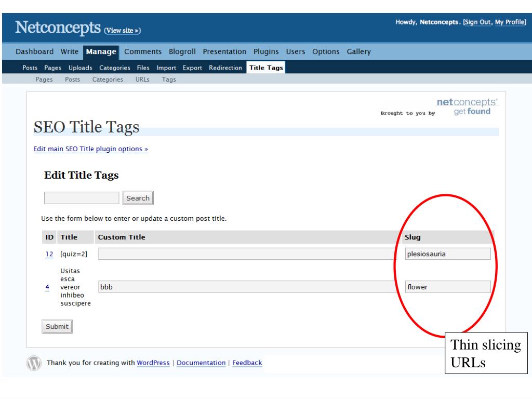The width and height of the screenshot is (532, 399).
Task: Click the Submit button
Action: point(57,326)
